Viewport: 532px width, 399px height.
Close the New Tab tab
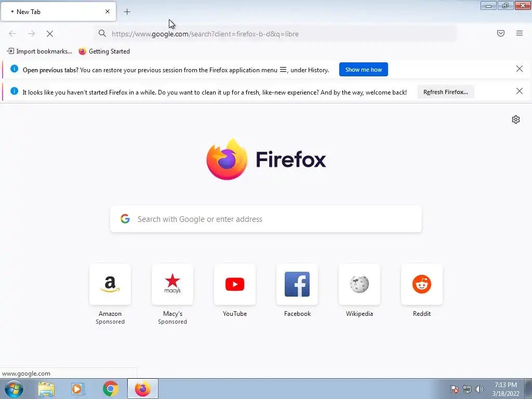point(107,11)
